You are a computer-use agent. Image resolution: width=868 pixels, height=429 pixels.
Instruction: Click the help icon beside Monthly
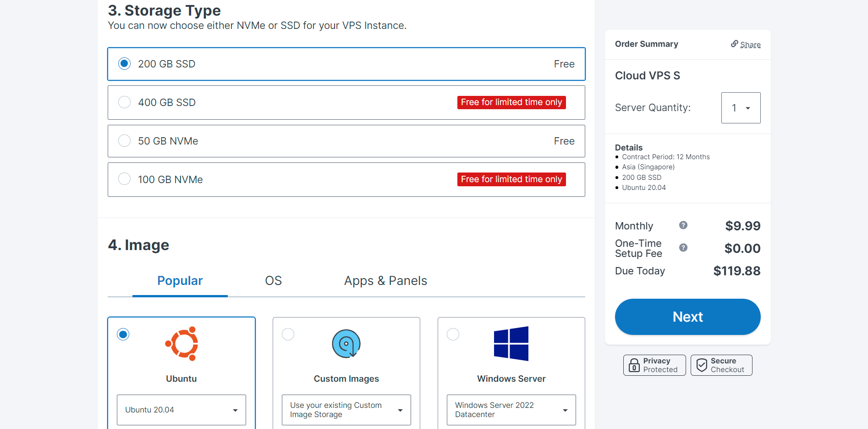click(x=683, y=225)
